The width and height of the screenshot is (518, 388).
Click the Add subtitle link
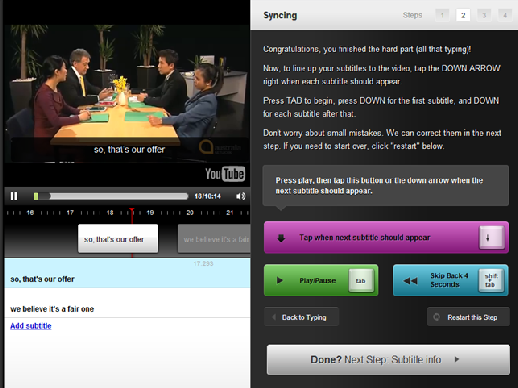point(31,326)
